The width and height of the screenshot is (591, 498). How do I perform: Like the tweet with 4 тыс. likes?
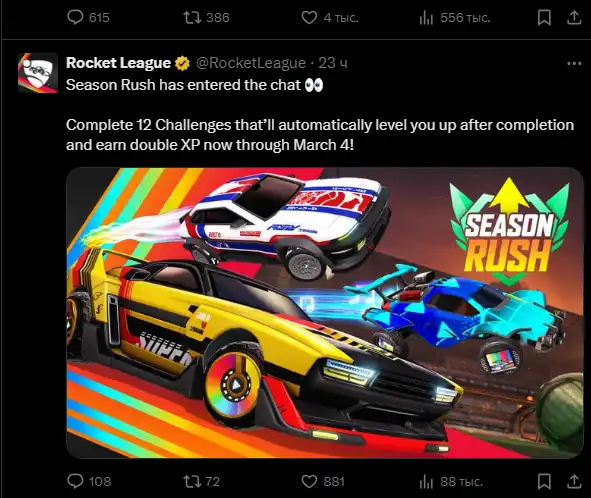(330, 17)
